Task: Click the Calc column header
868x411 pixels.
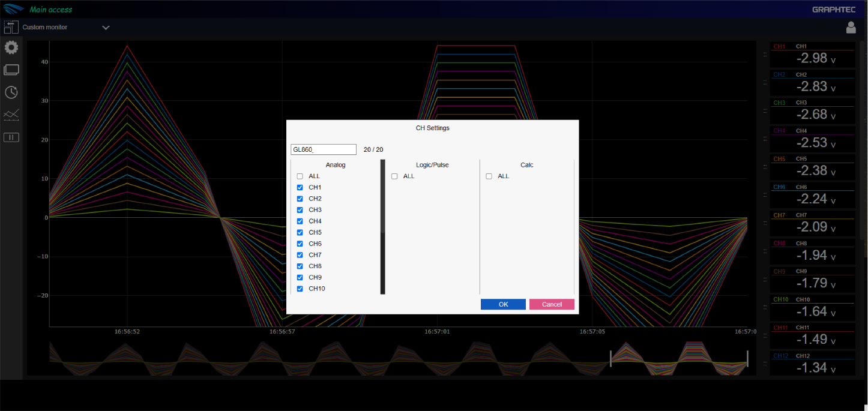Action: click(x=527, y=165)
